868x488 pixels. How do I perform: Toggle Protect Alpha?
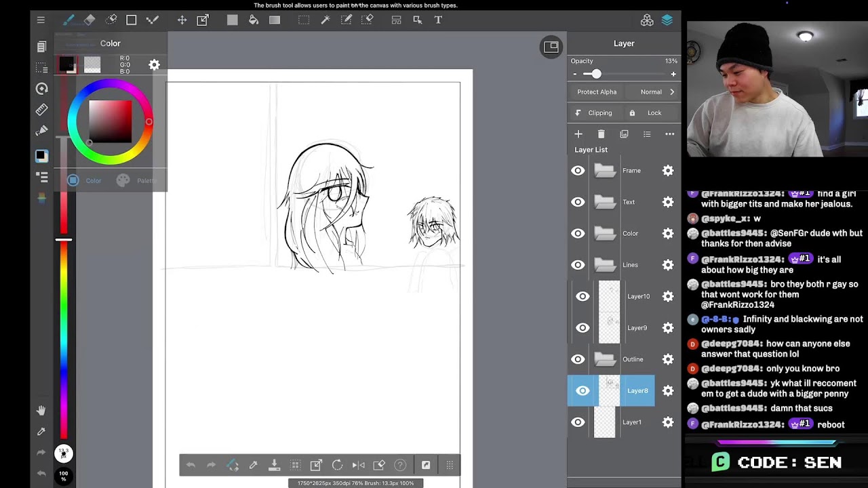point(597,92)
